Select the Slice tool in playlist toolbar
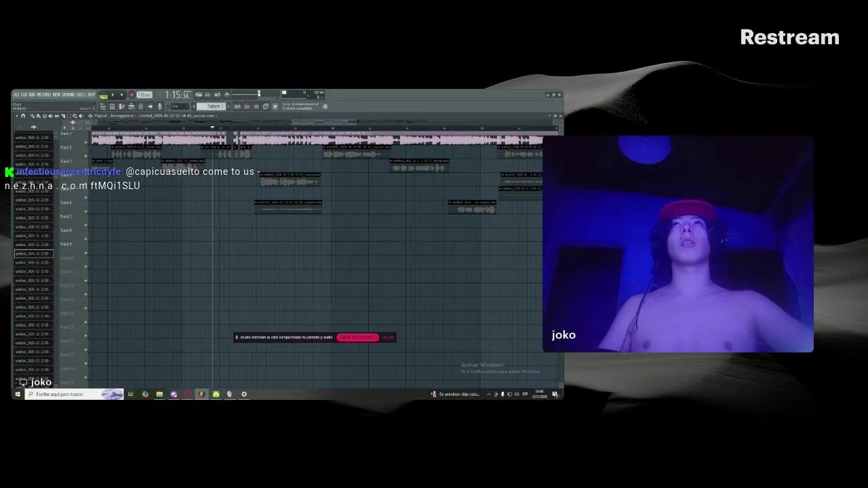The width and height of the screenshot is (868, 488). coord(63,116)
